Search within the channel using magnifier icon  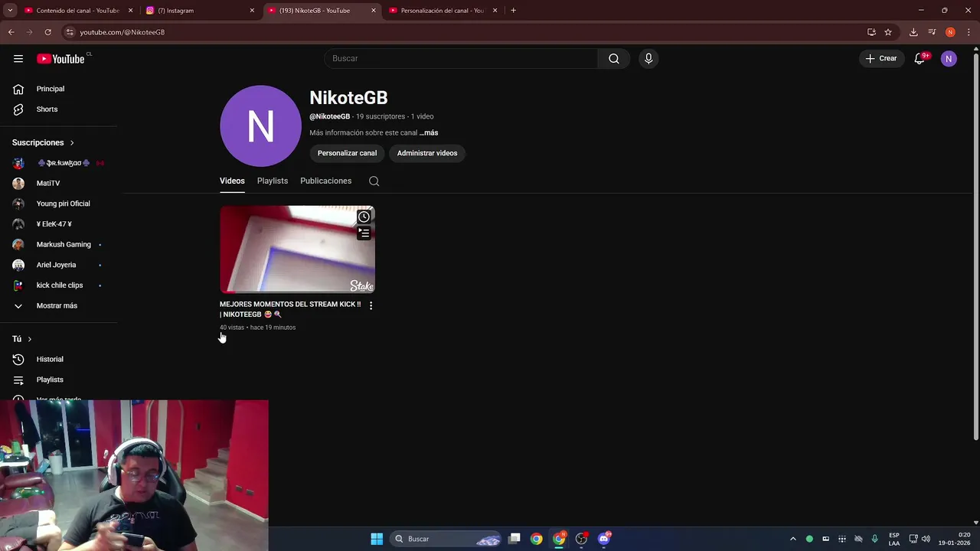(374, 181)
